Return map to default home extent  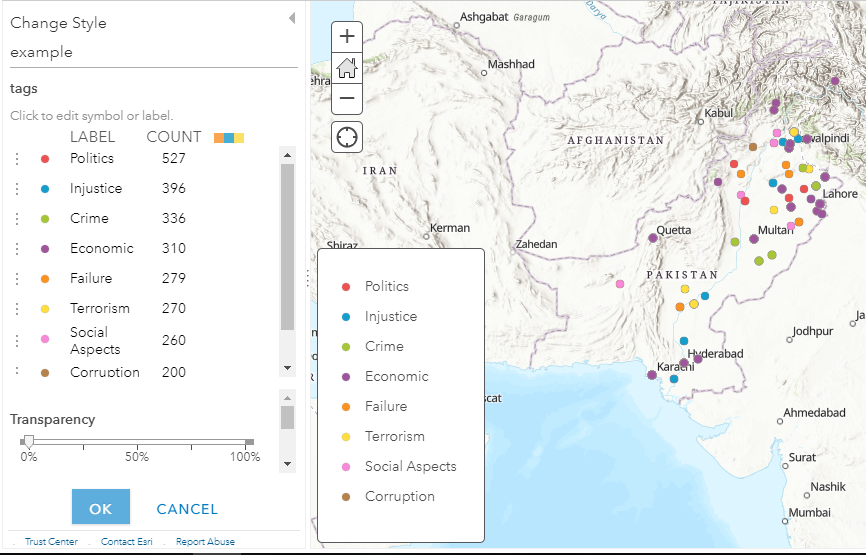pos(347,68)
